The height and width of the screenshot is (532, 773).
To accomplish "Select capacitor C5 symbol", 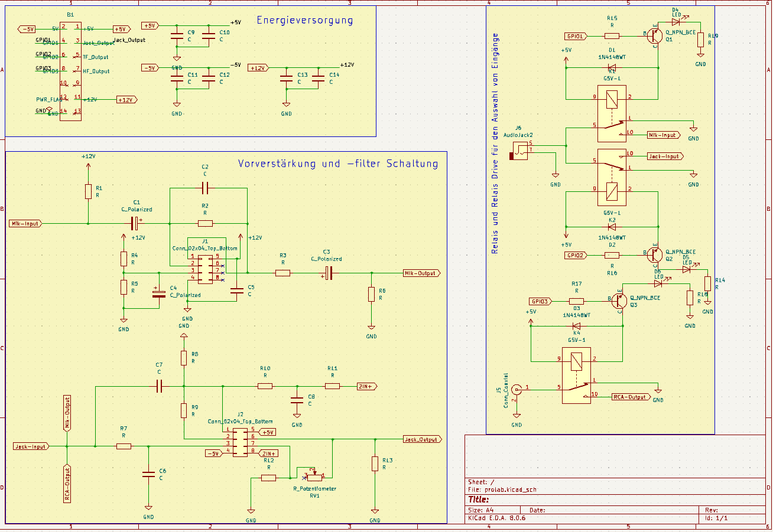I will [x=237, y=290].
